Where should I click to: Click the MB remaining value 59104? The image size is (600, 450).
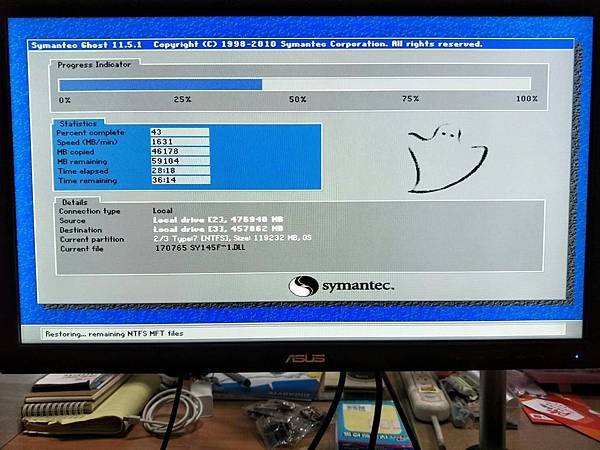pos(180,161)
